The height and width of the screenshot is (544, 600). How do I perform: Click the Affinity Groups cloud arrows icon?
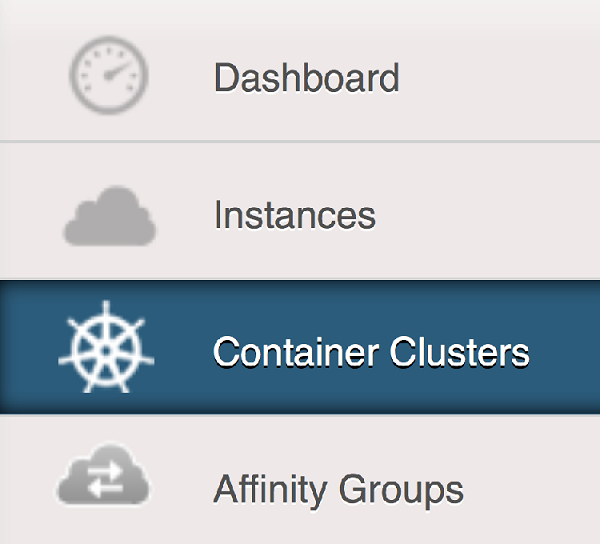point(103,474)
